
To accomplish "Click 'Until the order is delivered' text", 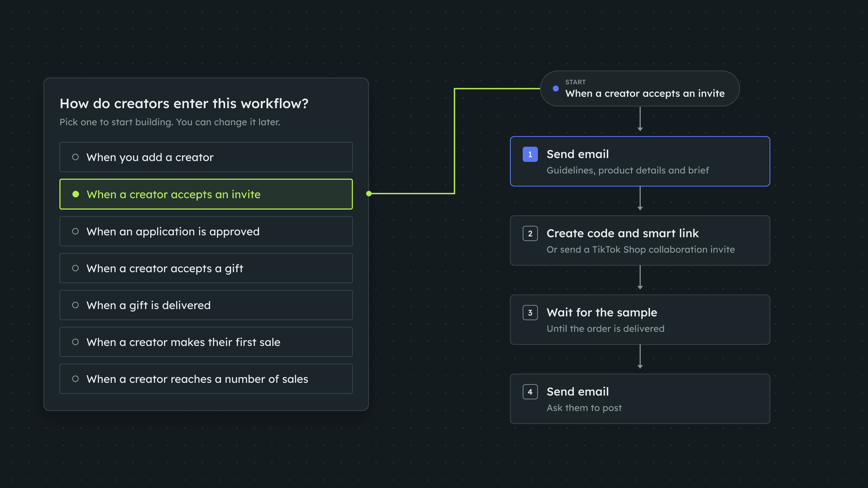I will (605, 329).
